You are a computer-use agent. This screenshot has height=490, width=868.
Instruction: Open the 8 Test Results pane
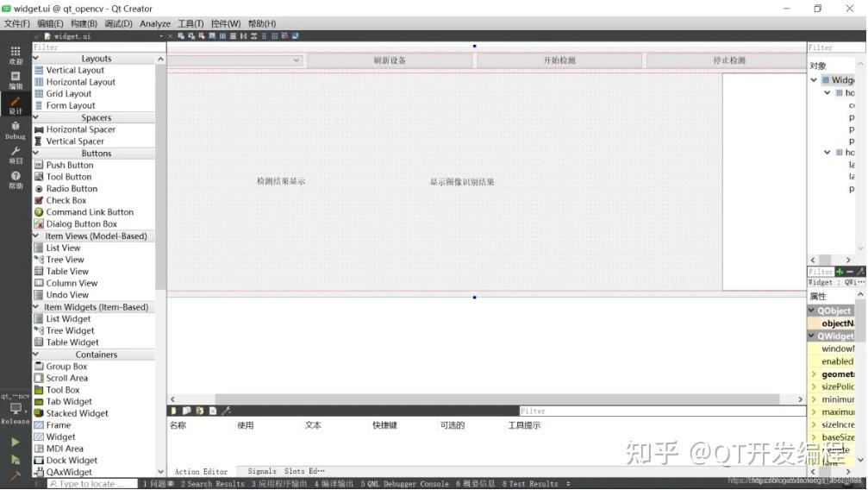coord(530,484)
